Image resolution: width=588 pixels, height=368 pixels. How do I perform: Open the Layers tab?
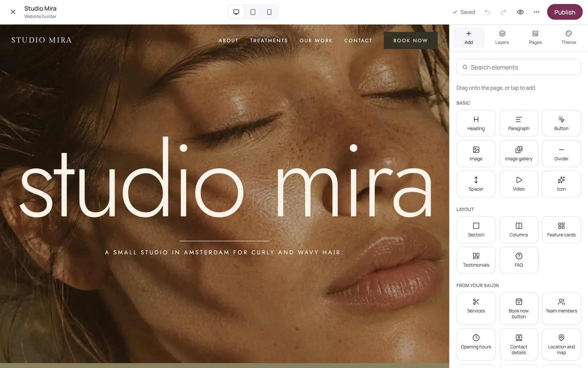pos(502,38)
